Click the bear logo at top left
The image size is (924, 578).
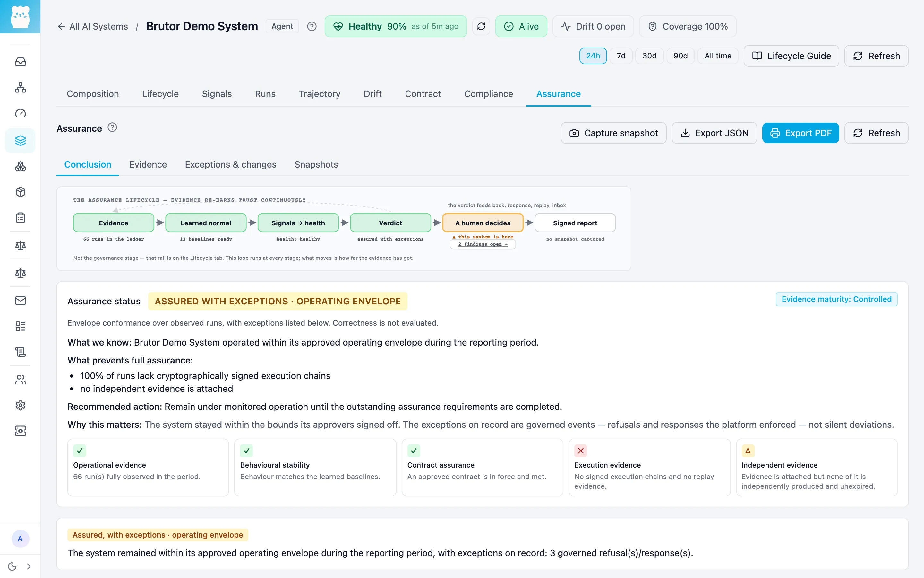pos(20,17)
